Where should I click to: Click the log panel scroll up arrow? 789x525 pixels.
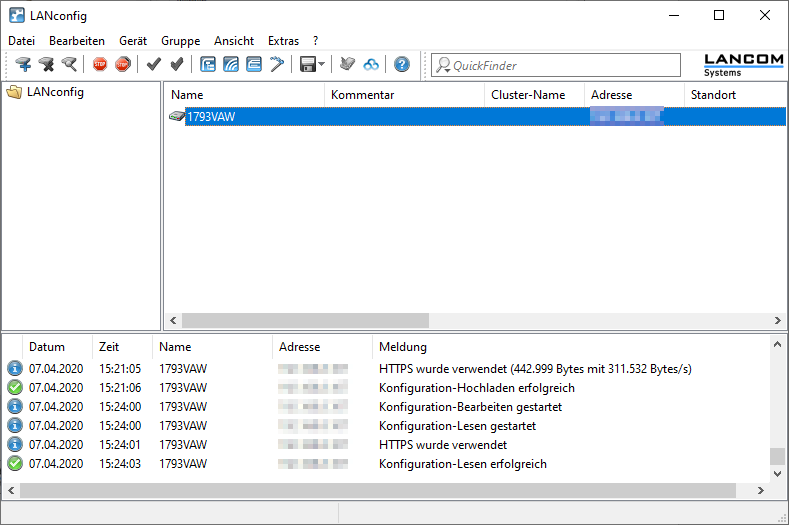click(777, 343)
